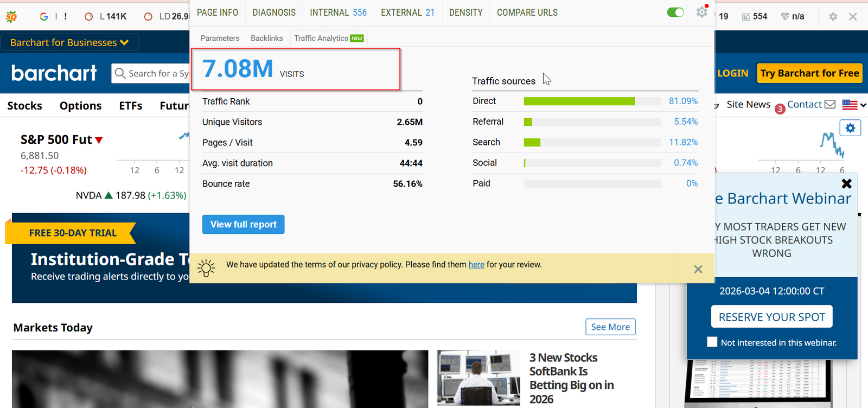Click the Contact link

[804, 104]
